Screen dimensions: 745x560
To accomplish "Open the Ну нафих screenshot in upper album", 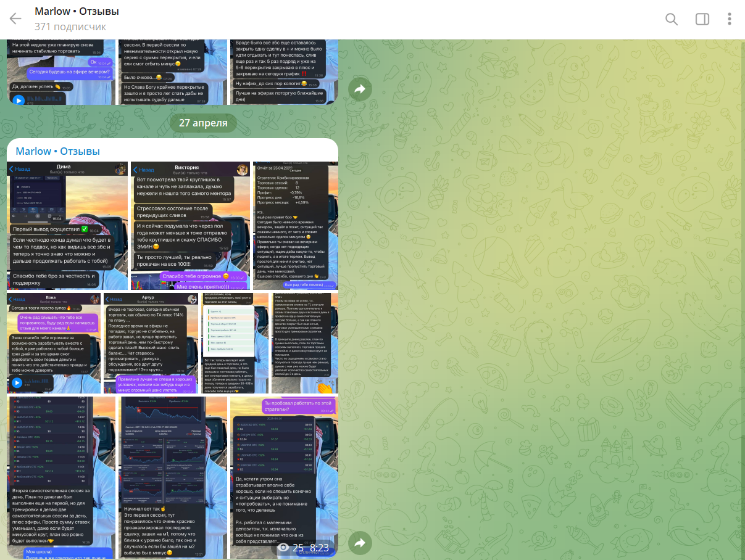I will click(284, 72).
